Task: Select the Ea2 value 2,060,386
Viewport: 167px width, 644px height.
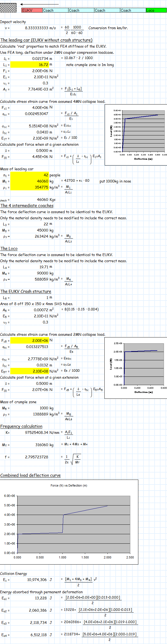Action: click(38, 610)
